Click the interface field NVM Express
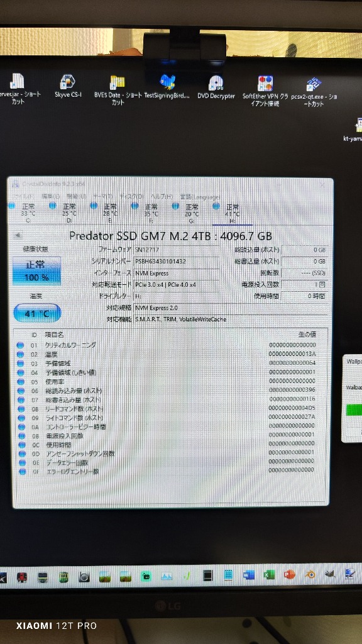 point(176,273)
